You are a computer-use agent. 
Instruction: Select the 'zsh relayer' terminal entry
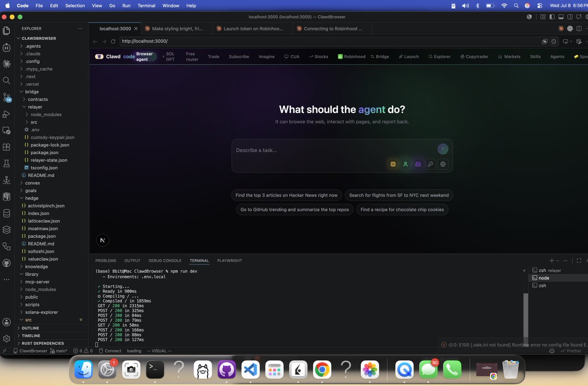pos(558,270)
